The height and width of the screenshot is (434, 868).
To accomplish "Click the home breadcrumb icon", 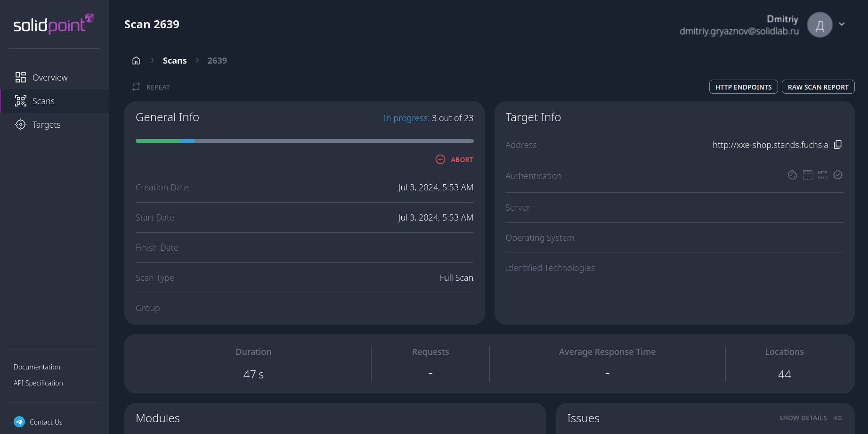I will (136, 60).
